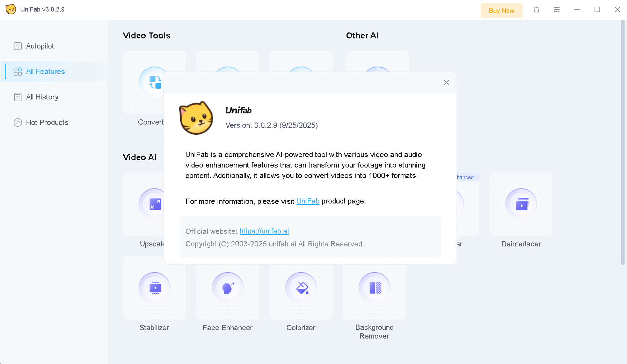
Task: Launch the Colorizer tool
Action: 301,288
